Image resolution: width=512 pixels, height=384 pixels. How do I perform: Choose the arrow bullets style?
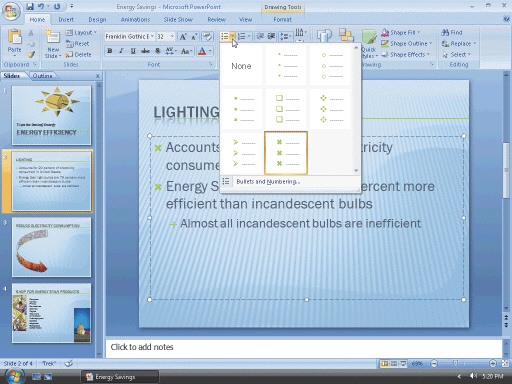241,153
